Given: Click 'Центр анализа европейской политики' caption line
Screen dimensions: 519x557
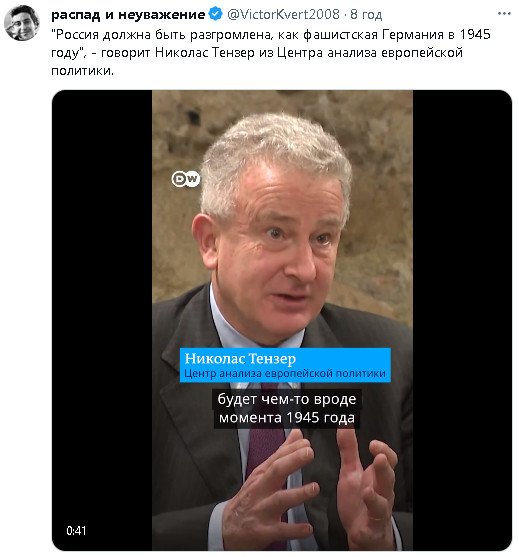Looking at the screenshot, I should [x=285, y=373].
